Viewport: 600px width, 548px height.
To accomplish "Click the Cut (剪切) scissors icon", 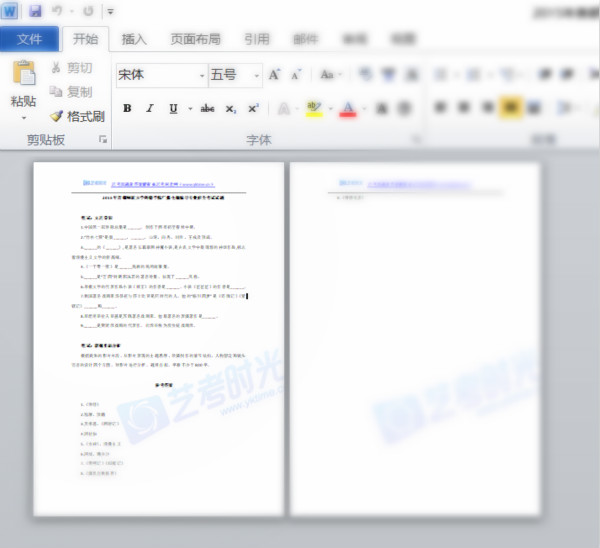I will 57,68.
